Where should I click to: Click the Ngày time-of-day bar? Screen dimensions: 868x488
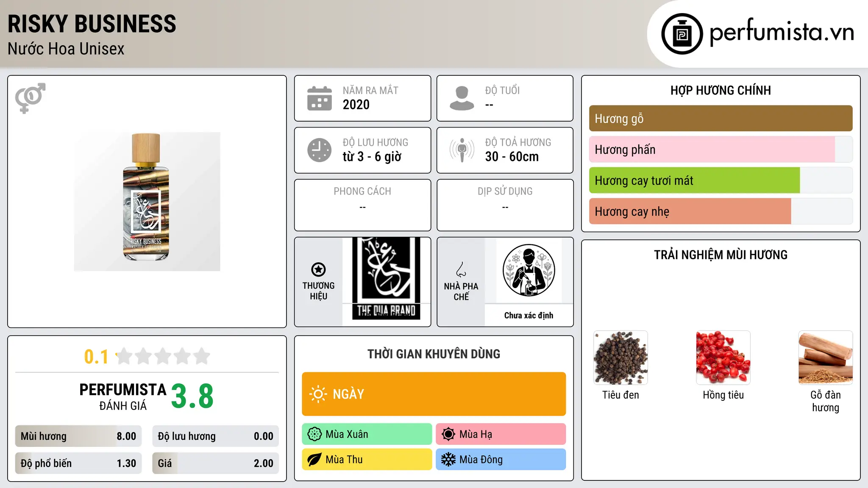tap(434, 394)
